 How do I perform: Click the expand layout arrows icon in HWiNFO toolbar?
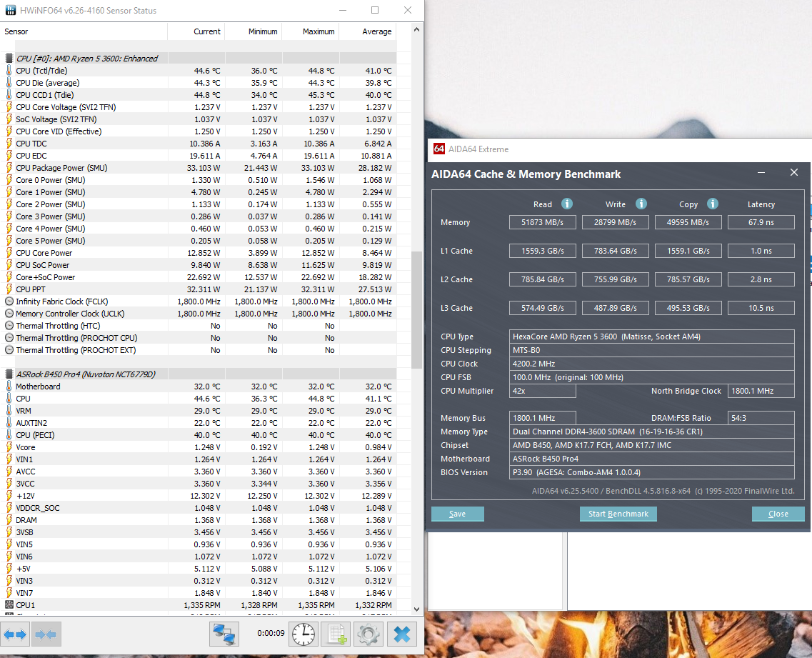point(15,634)
